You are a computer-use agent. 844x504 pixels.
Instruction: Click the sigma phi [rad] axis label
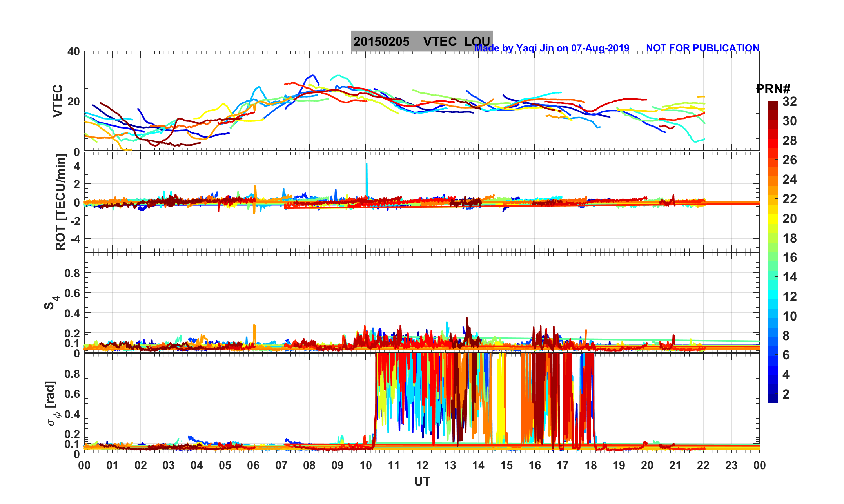point(52,403)
